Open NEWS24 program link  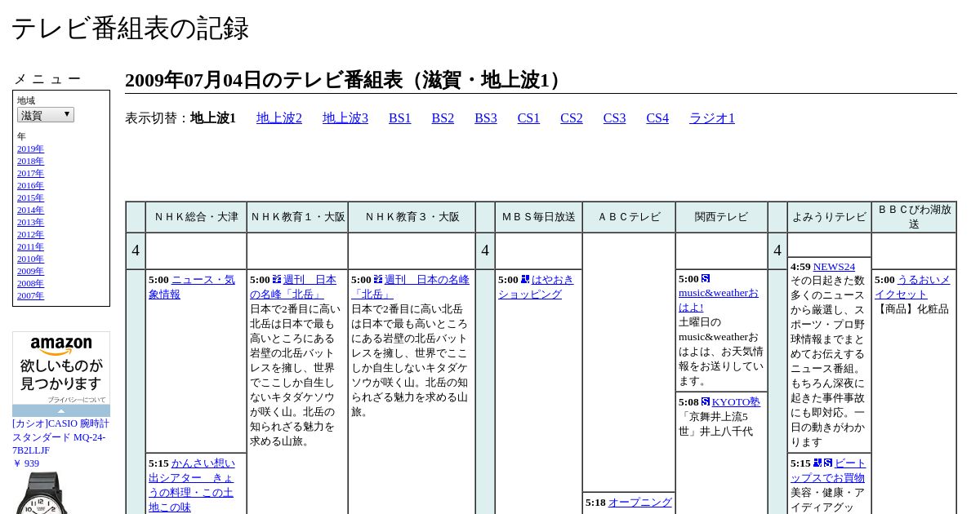point(834,267)
